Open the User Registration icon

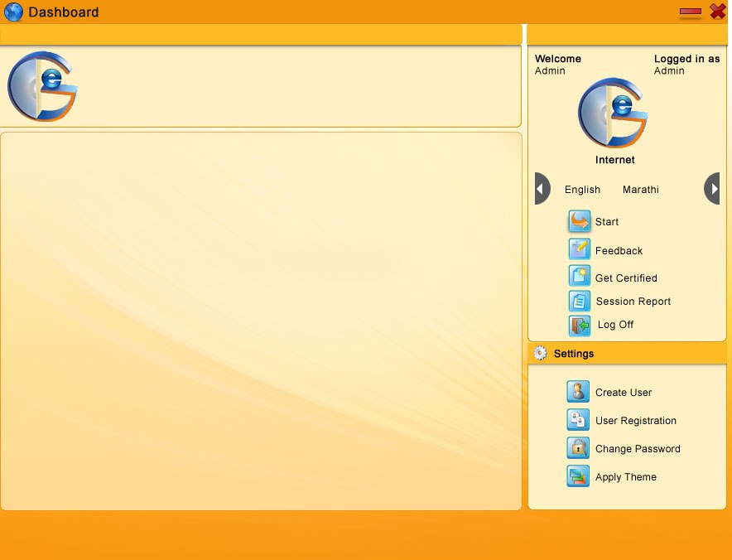[x=577, y=420]
